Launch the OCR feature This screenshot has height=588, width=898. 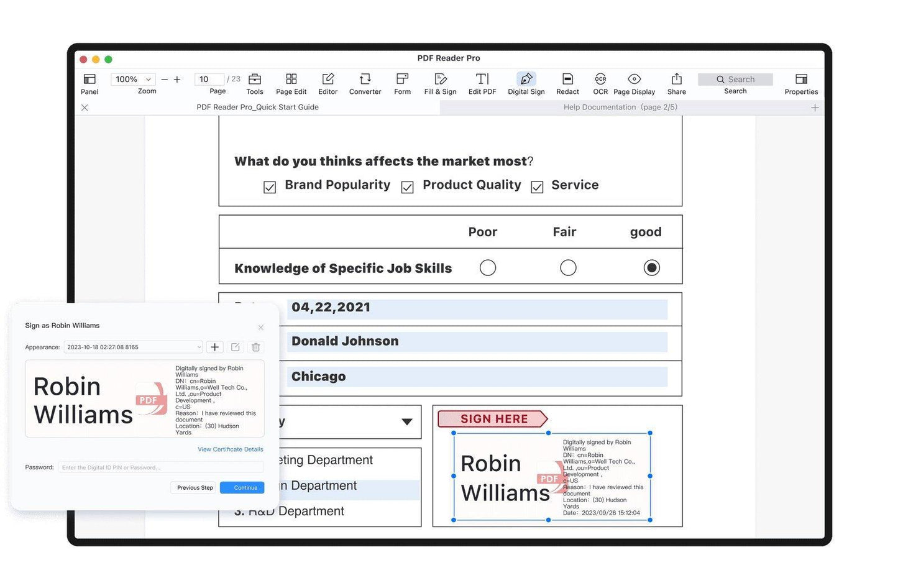(x=600, y=83)
